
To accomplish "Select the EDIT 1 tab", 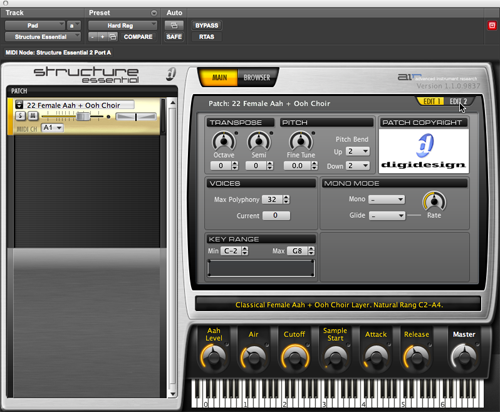I will pyautogui.click(x=431, y=101).
